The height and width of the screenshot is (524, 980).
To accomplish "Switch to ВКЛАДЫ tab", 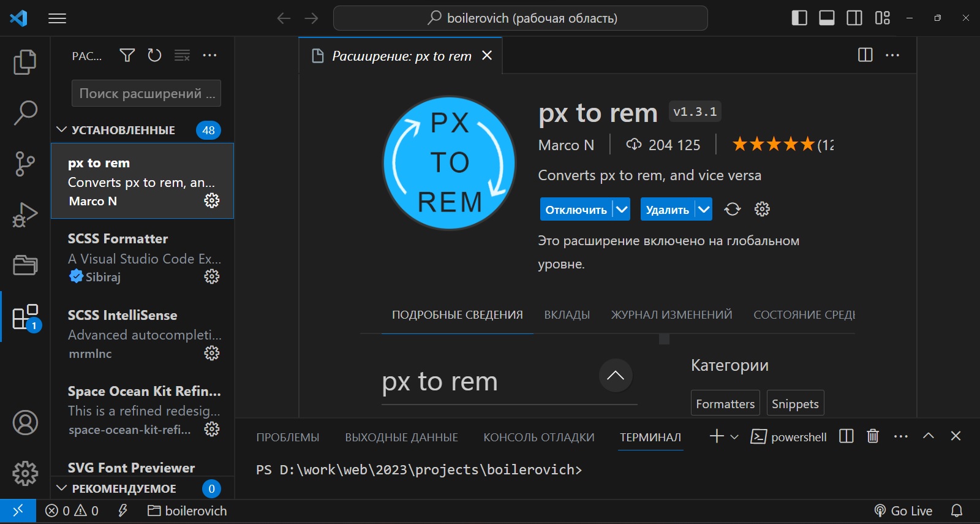I will point(567,315).
